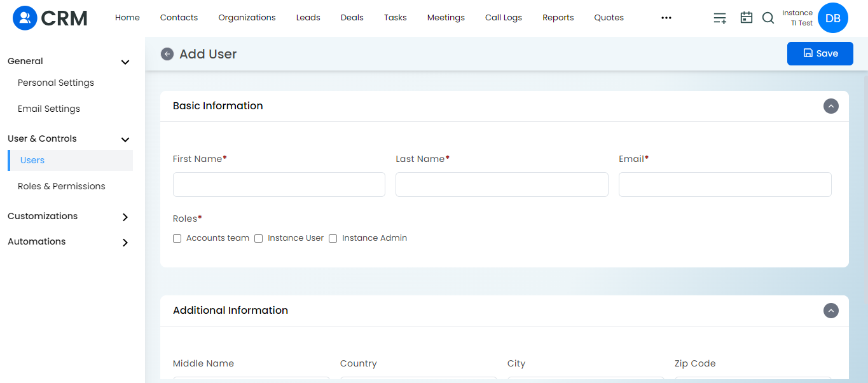868x383 pixels.
Task: Click the Zip Code label
Action: click(x=695, y=363)
